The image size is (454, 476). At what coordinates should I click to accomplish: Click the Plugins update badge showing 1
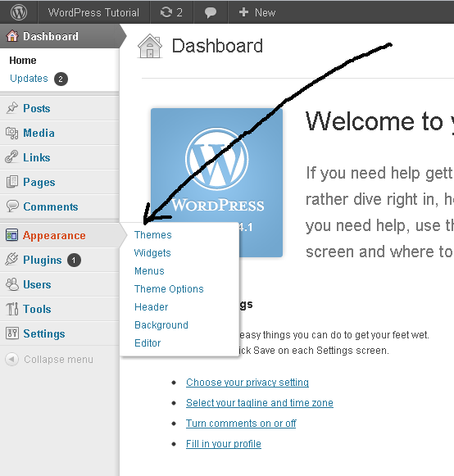click(x=74, y=261)
